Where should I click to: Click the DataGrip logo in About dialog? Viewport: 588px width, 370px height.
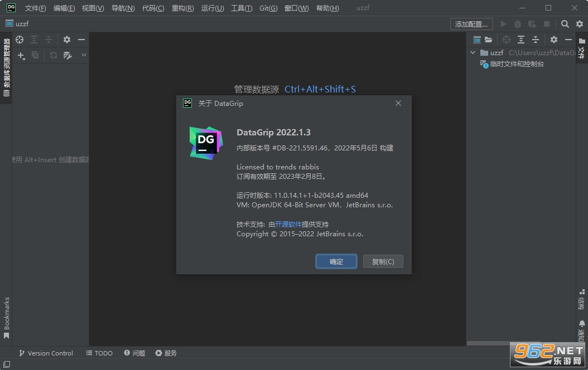tap(206, 143)
